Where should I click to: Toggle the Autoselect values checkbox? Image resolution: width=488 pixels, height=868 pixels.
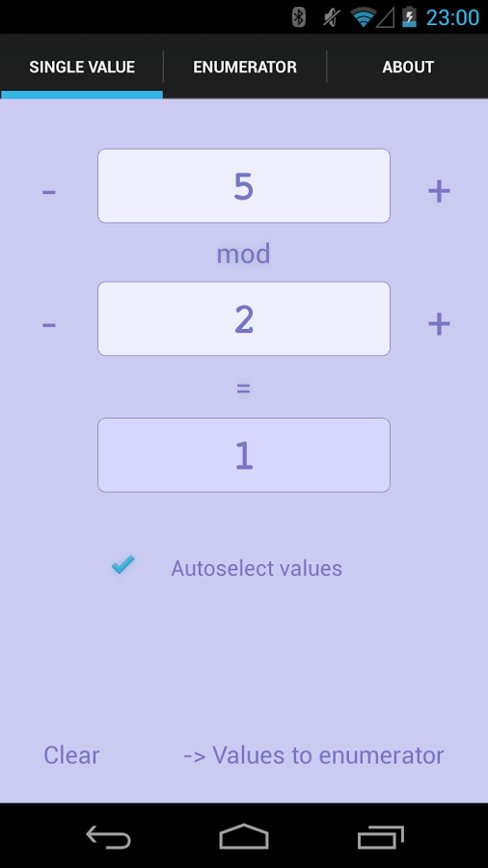(x=122, y=566)
